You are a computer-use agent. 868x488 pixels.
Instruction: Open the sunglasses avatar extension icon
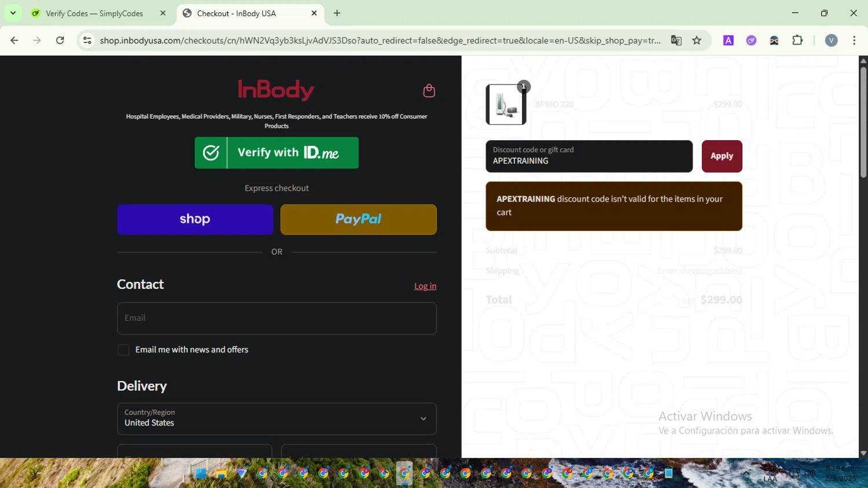point(774,41)
